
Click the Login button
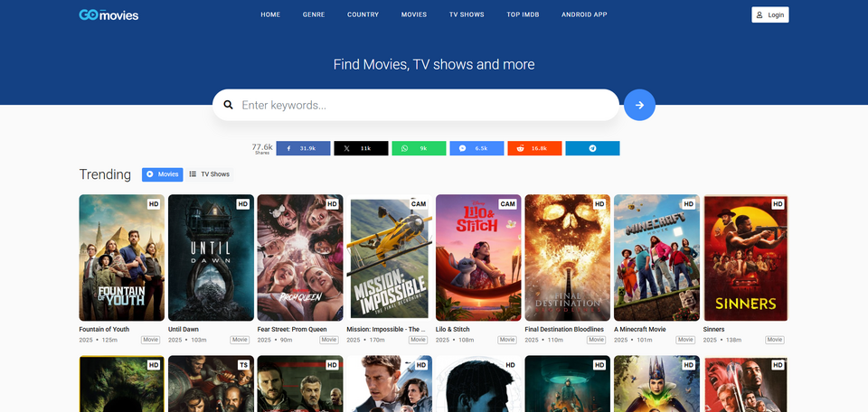pyautogui.click(x=770, y=15)
